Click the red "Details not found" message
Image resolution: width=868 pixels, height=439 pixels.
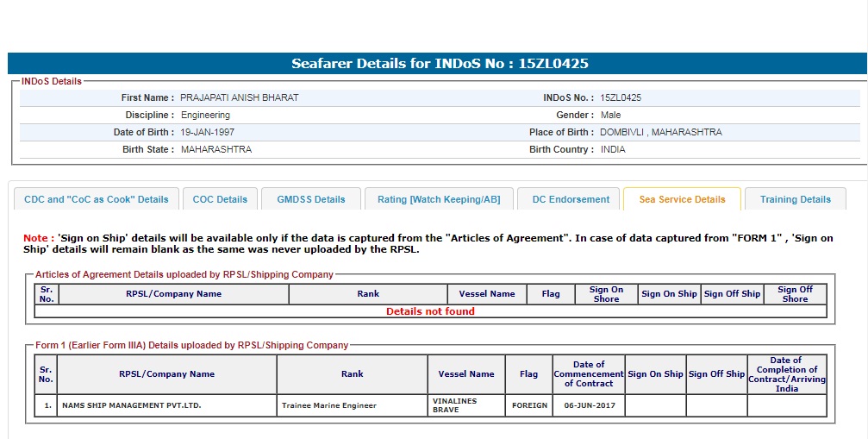pyautogui.click(x=430, y=311)
